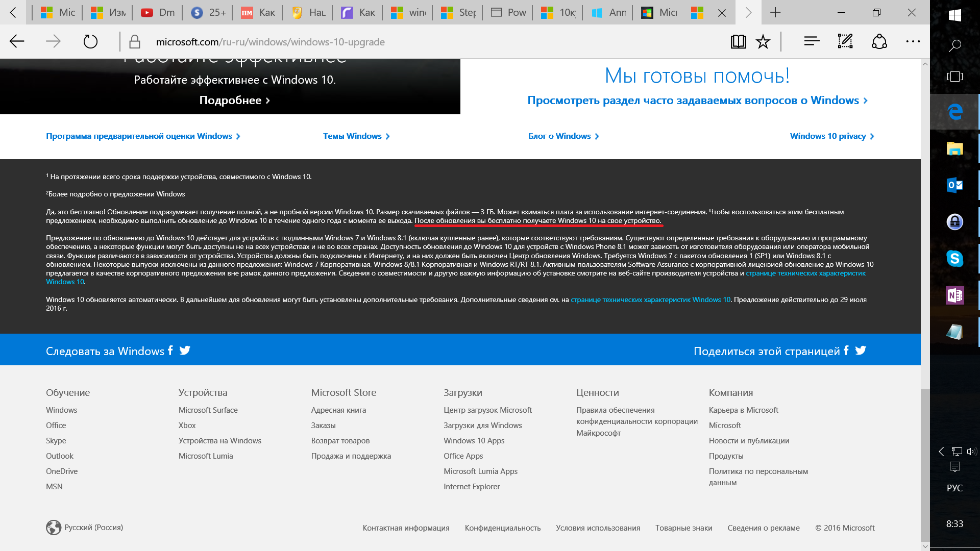980x551 pixels.
Task: Click the browser back navigation button
Action: coord(17,41)
